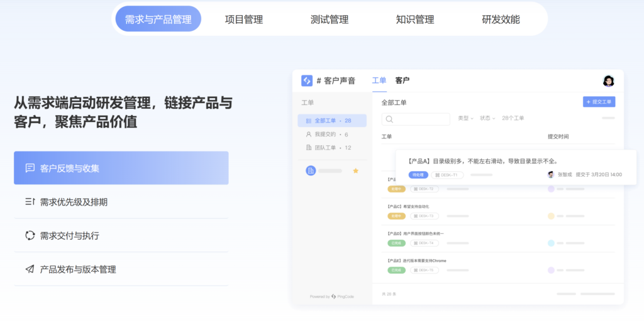Screen dimensions: 644x322
Task: Click the DESK-T1 ticket tag
Action: pyautogui.click(x=447, y=175)
